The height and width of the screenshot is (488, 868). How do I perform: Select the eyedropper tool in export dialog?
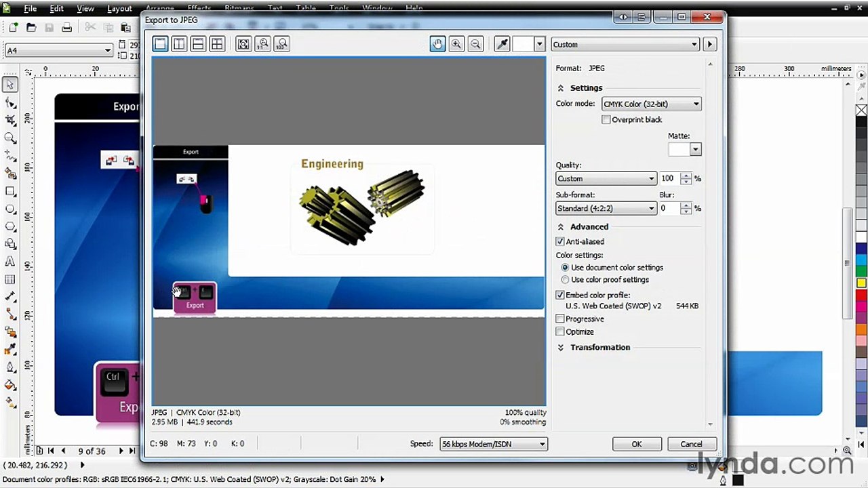502,44
